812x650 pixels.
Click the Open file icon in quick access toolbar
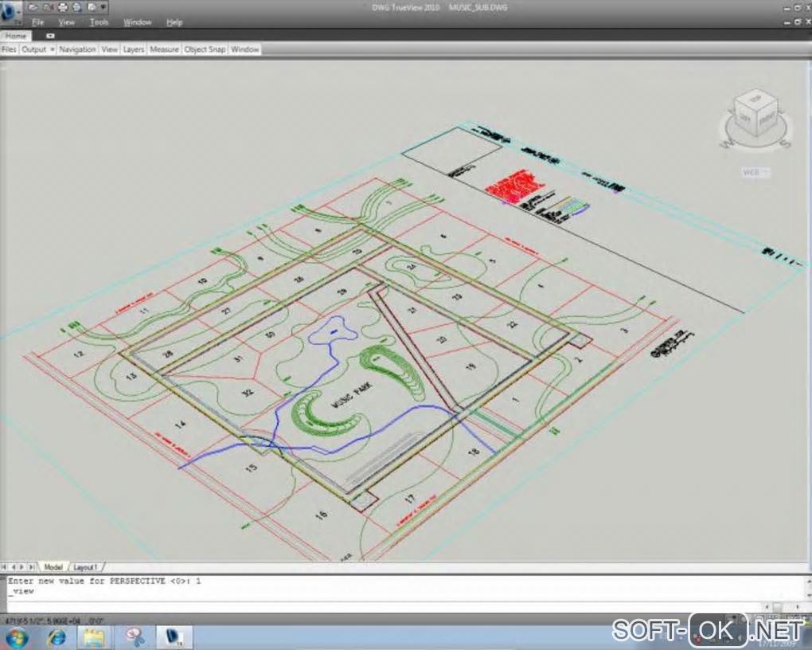33,7
